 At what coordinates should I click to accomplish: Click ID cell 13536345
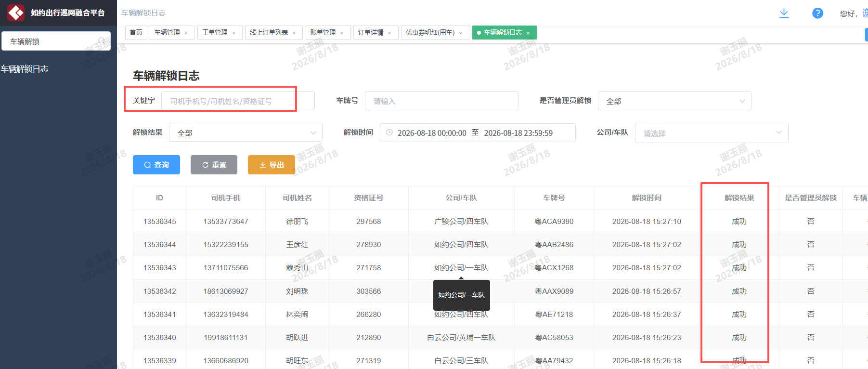point(160,222)
